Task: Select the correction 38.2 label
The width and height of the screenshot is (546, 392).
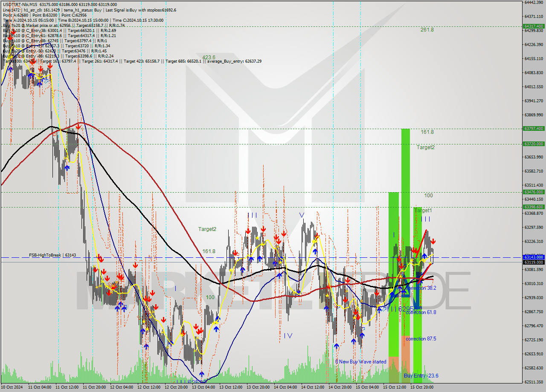Action: [x=421, y=288]
